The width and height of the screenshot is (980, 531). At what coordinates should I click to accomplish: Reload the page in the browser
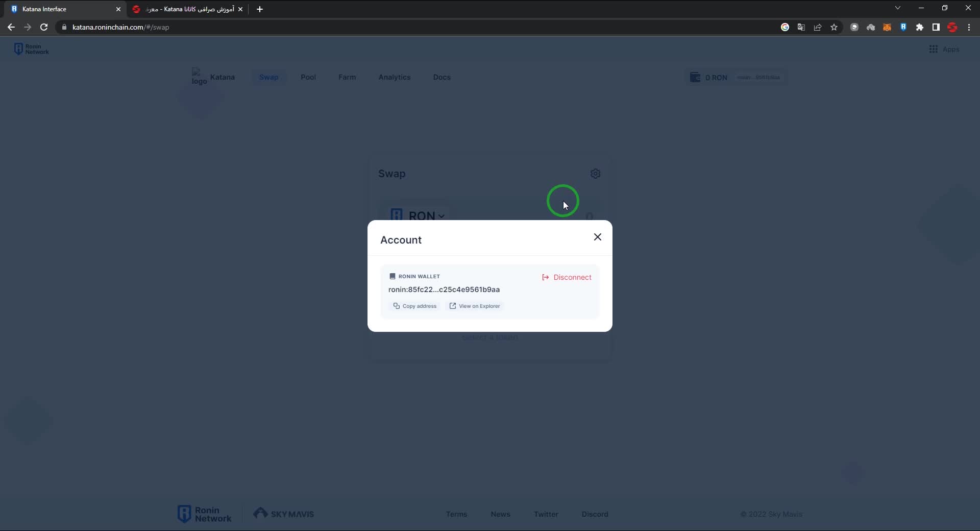coord(44,28)
